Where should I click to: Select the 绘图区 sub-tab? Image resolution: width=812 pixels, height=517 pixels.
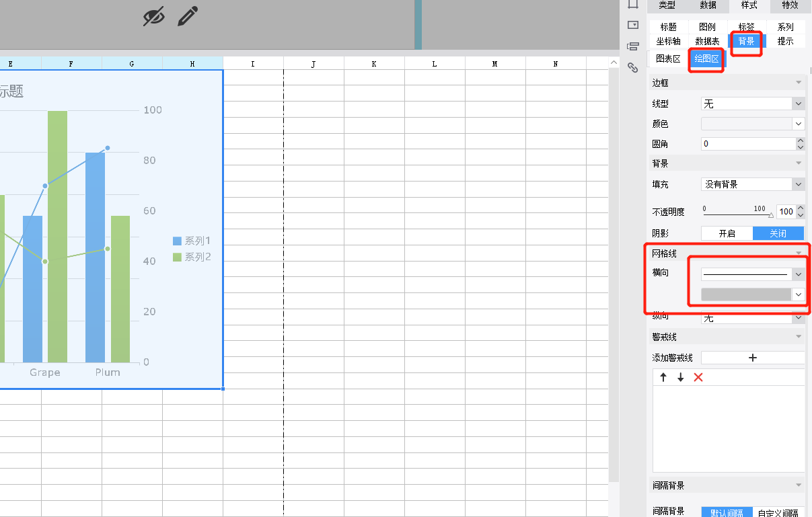coord(706,58)
